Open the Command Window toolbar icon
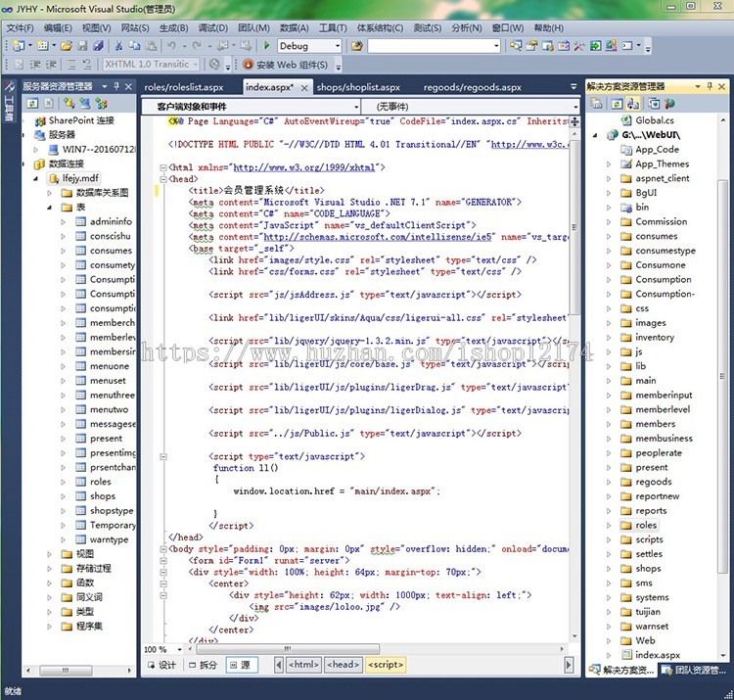This screenshot has width=734, height=700. [627, 45]
